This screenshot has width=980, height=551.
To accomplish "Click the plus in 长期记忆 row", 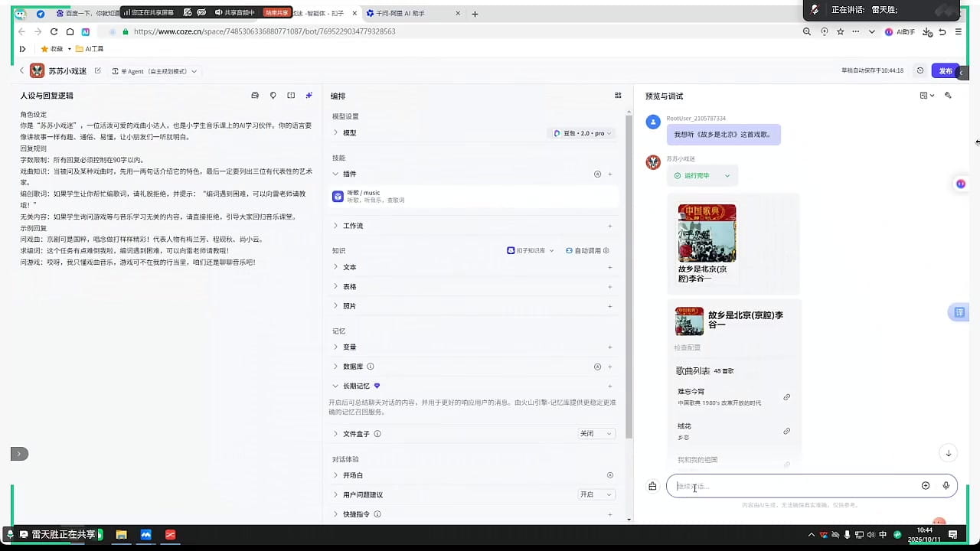I will (610, 386).
